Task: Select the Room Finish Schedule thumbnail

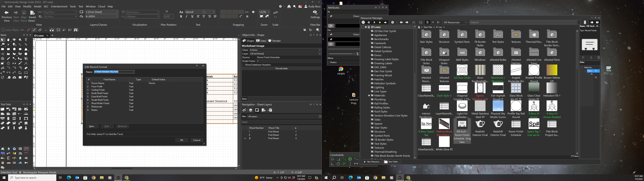Action: pos(516,124)
